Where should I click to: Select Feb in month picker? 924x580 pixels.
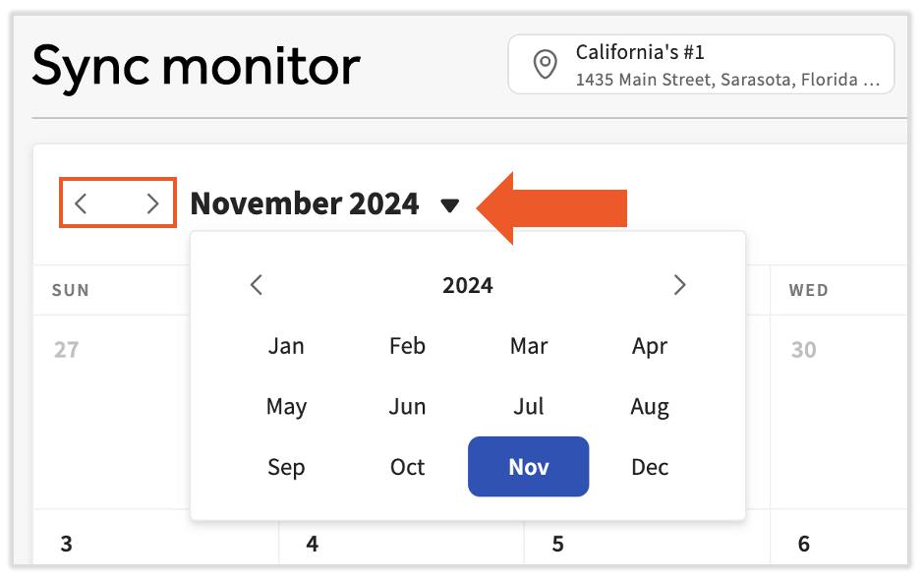click(407, 346)
